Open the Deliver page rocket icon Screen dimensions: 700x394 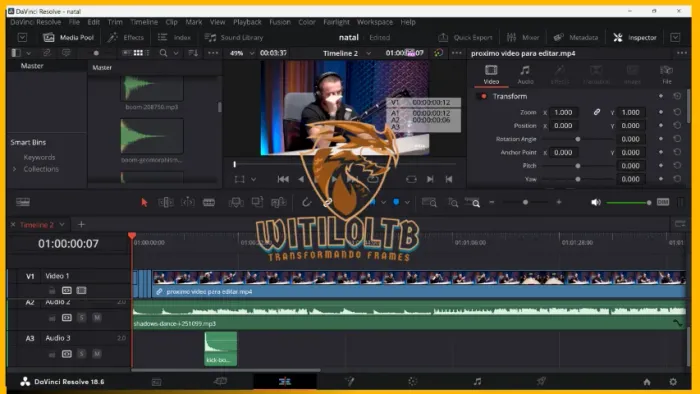click(x=541, y=381)
